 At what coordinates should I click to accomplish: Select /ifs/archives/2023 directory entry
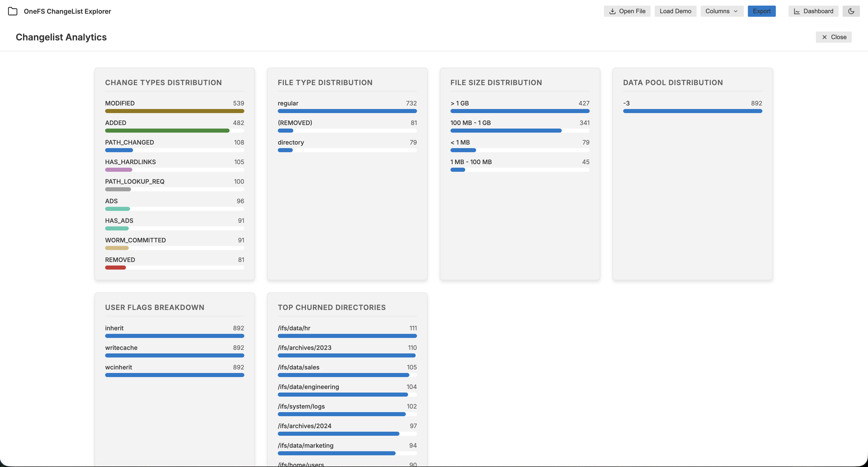[304, 348]
